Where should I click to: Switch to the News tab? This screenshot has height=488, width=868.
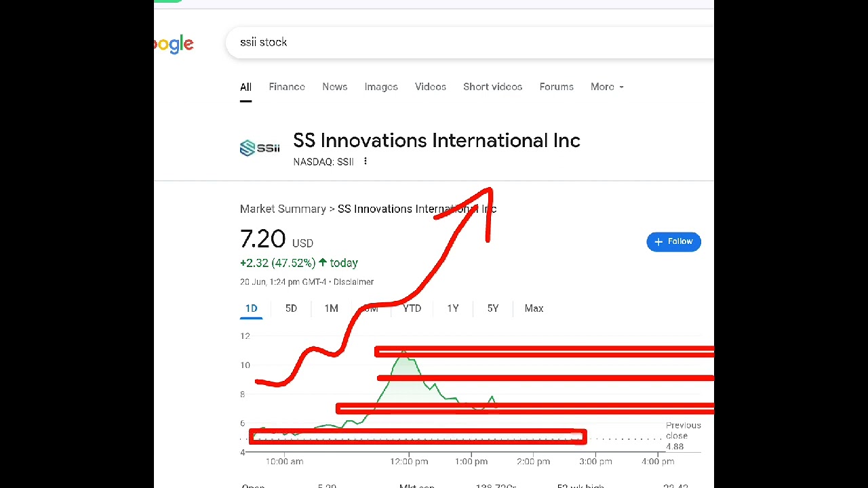(335, 87)
